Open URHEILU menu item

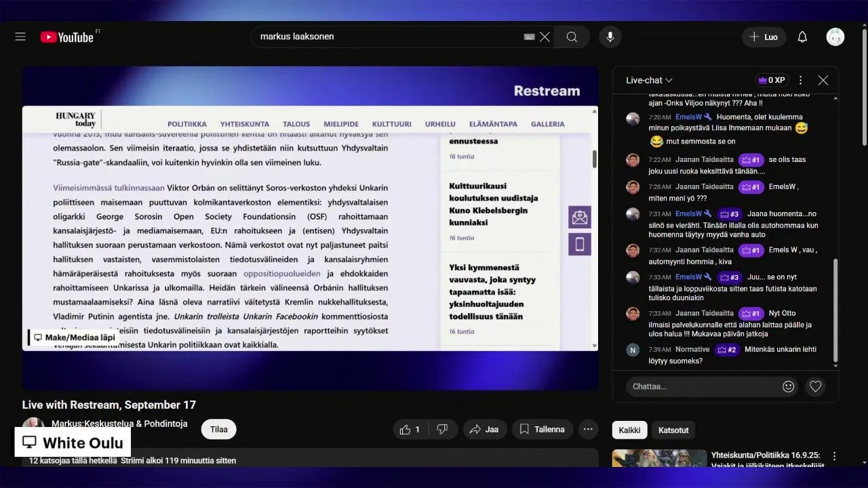tap(440, 124)
